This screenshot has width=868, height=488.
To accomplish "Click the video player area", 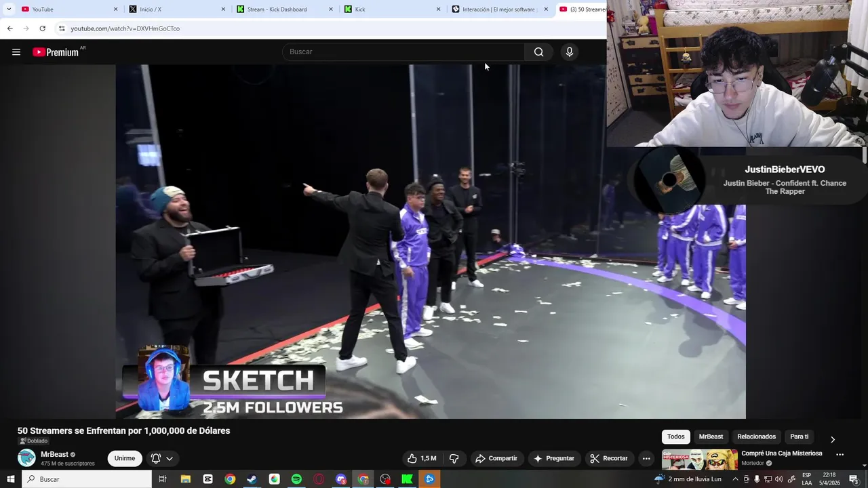I will 431,242.
